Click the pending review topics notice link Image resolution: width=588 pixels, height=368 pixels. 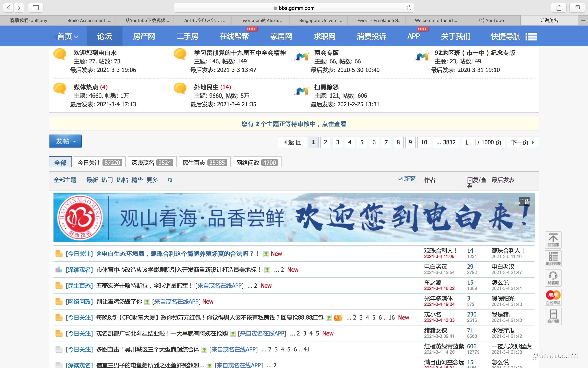click(294, 124)
